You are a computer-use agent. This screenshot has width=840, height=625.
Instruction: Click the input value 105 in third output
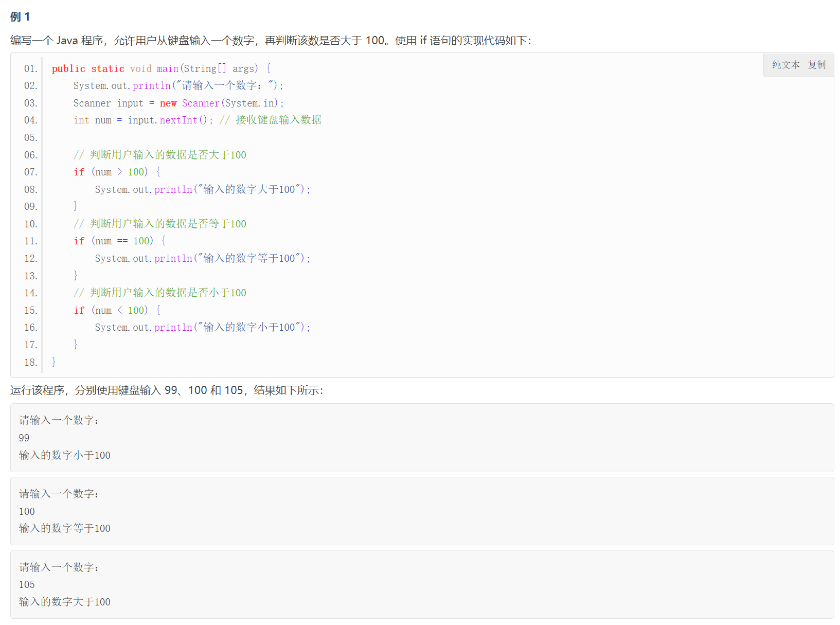pyautogui.click(x=27, y=585)
